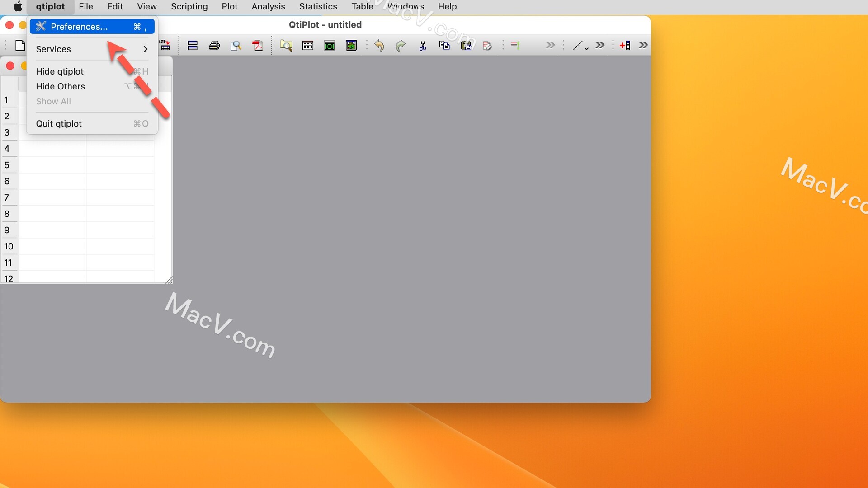Open Print Preview icon

click(x=236, y=45)
